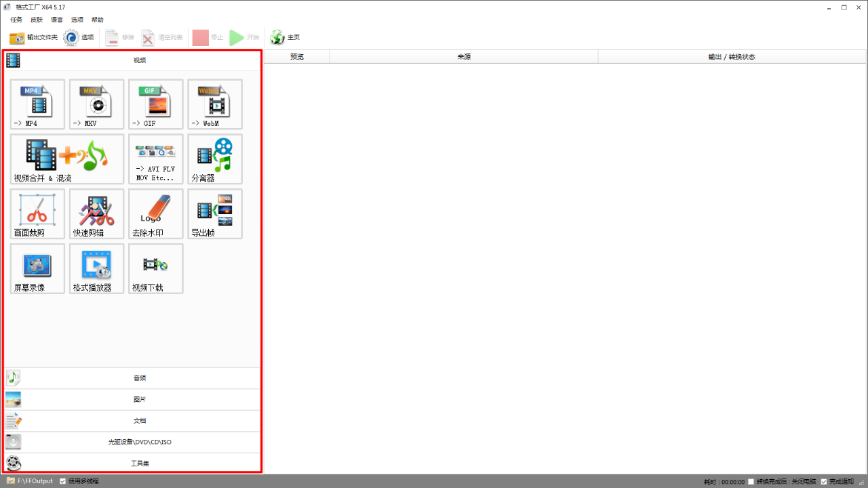The width and height of the screenshot is (868, 488).
Task: Click the 来源 column header
Action: 464,57
